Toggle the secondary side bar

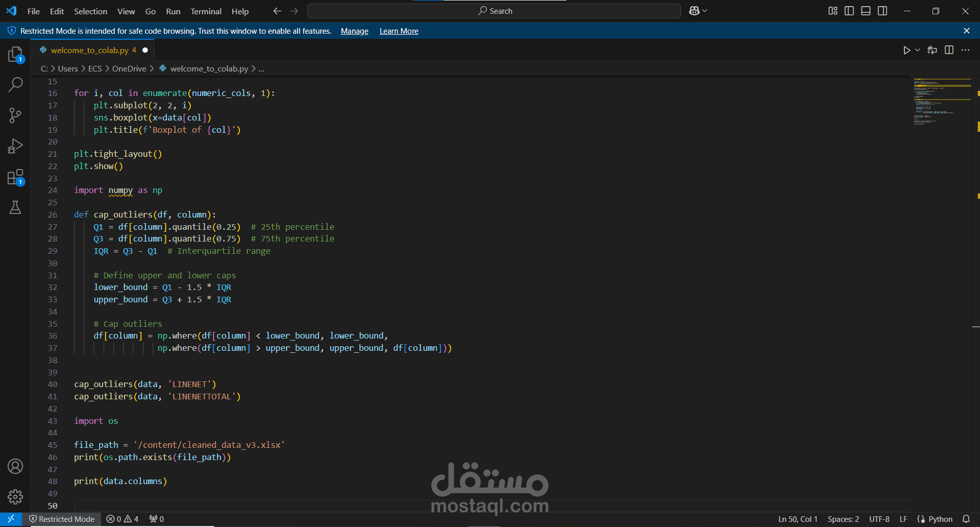coord(883,11)
